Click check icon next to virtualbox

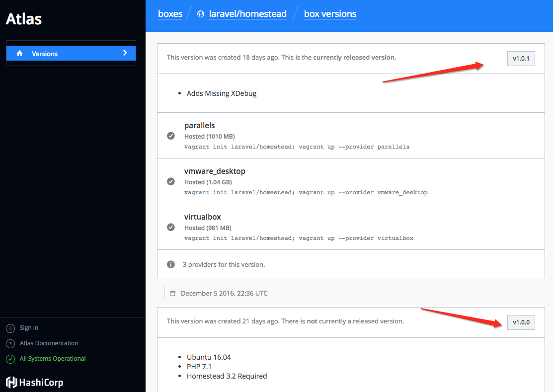pos(171,227)
